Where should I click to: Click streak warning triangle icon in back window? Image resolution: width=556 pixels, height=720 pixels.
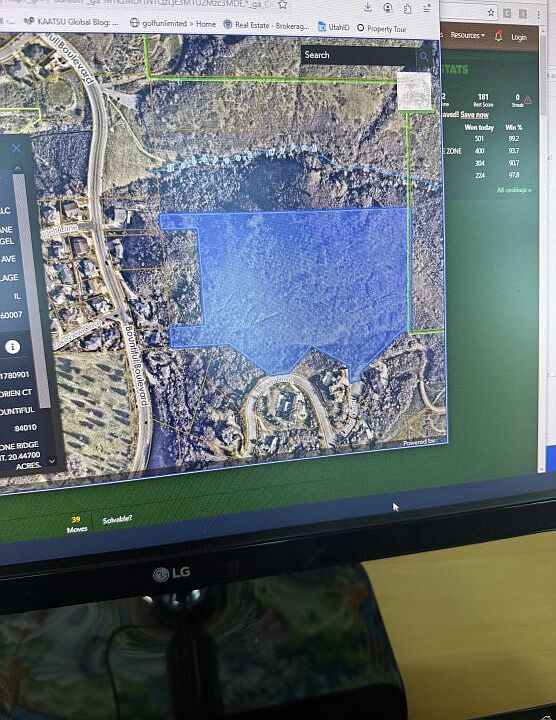tap(528, 100)
